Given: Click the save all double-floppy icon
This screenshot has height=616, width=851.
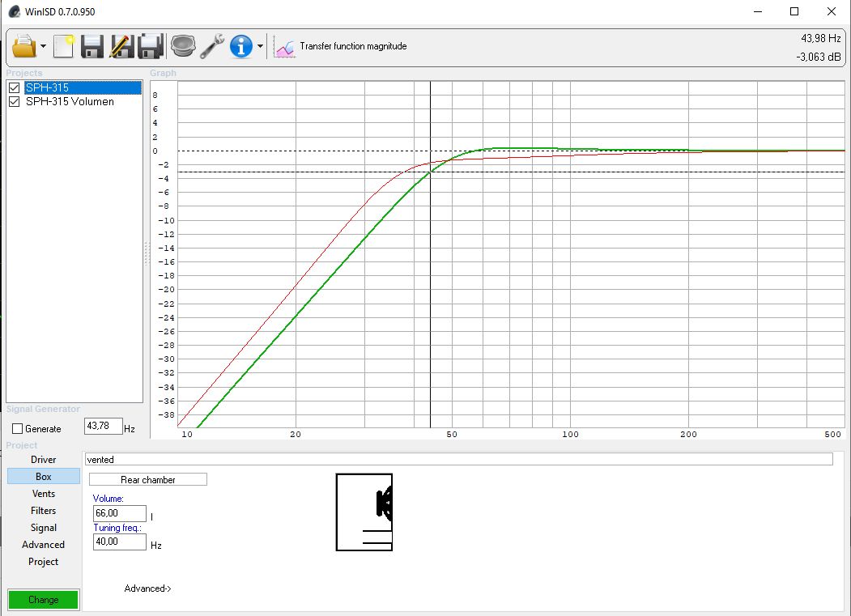Looking at the screenshot, I should tap(151, 46).
